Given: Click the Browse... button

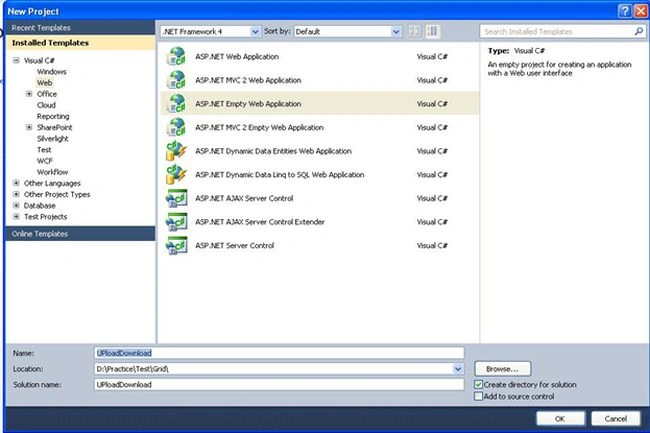Looking at the screenshot, I should point(502,369).
